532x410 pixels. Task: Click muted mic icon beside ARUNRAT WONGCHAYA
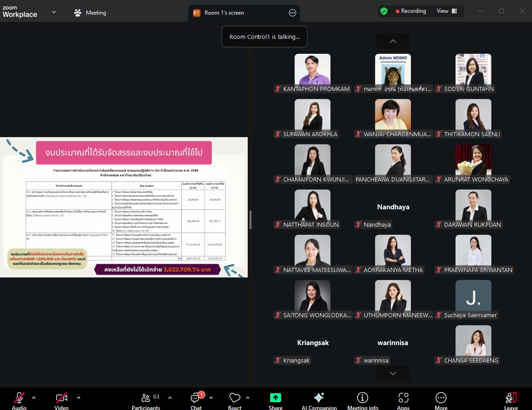click(439, 179)
